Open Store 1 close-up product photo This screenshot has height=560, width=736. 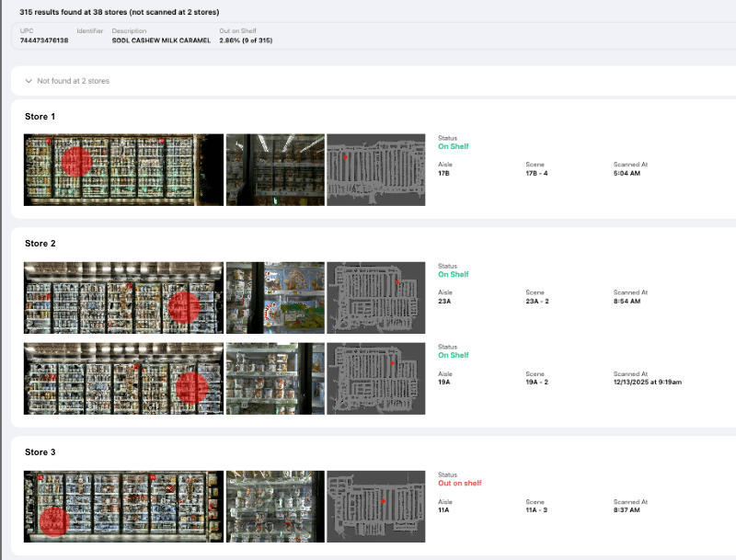coord(275,170)
